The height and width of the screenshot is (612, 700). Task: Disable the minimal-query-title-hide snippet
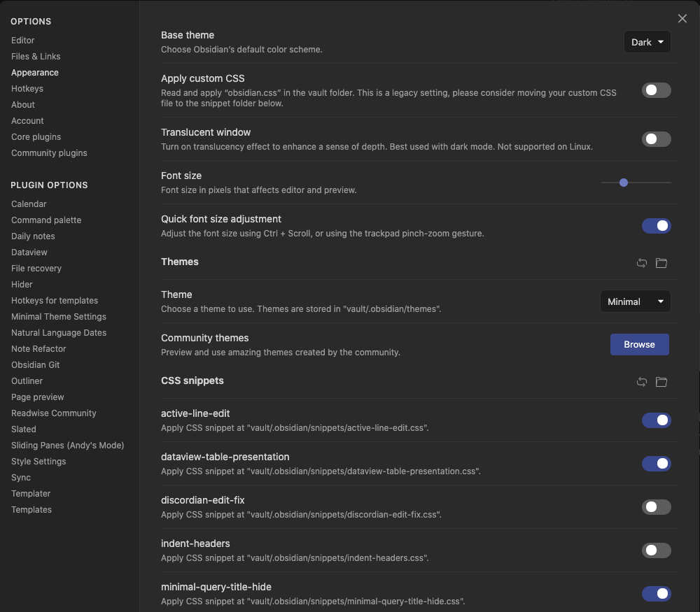656,594
